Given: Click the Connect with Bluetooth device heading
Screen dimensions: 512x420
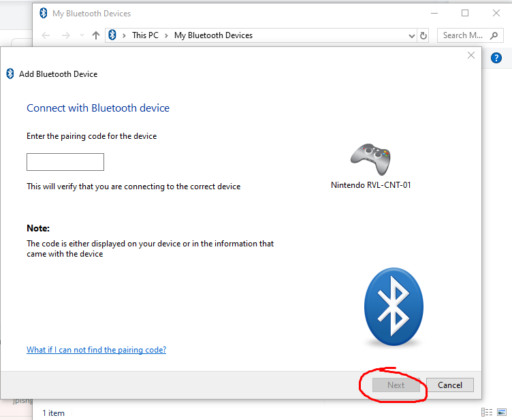Looking at the screenshot, I should 98,108.
